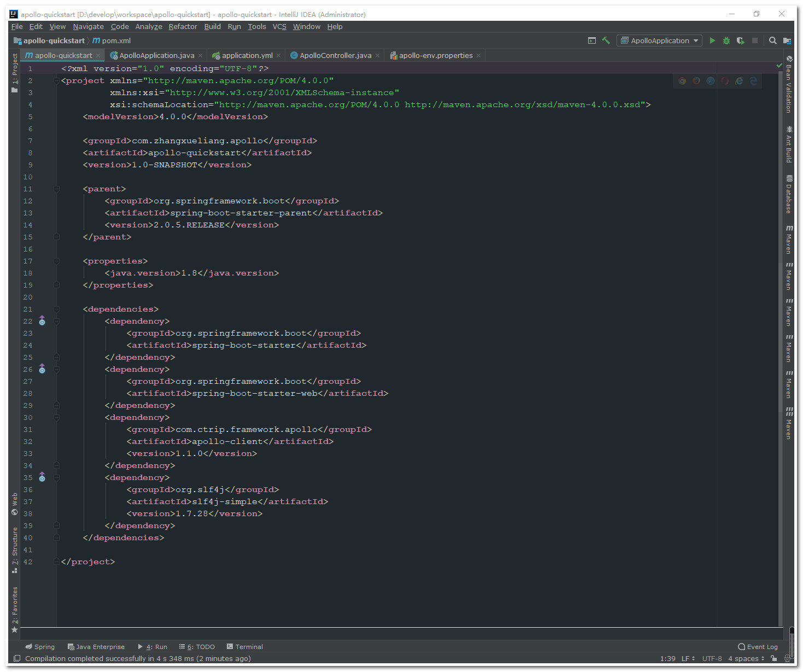Place caret on the 1.0-SNAPSHOT version text
This screenshot has width=803, height=672.
[x=165, y=165]
